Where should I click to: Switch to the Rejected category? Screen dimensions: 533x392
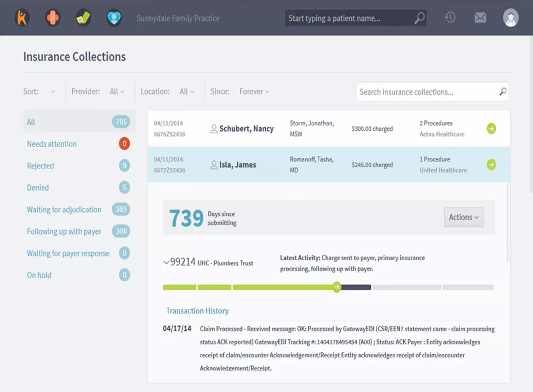pos(40,166)
